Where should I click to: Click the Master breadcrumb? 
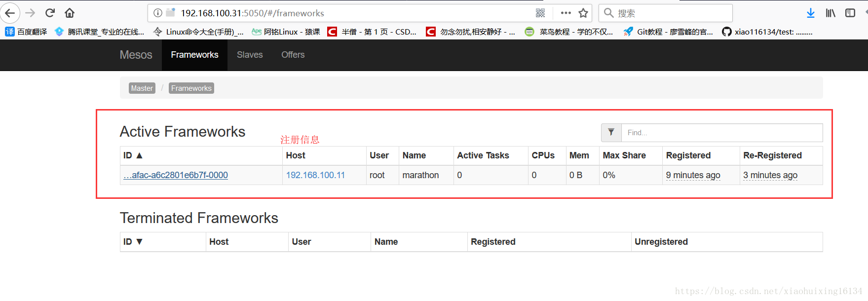tap(142, 88)
